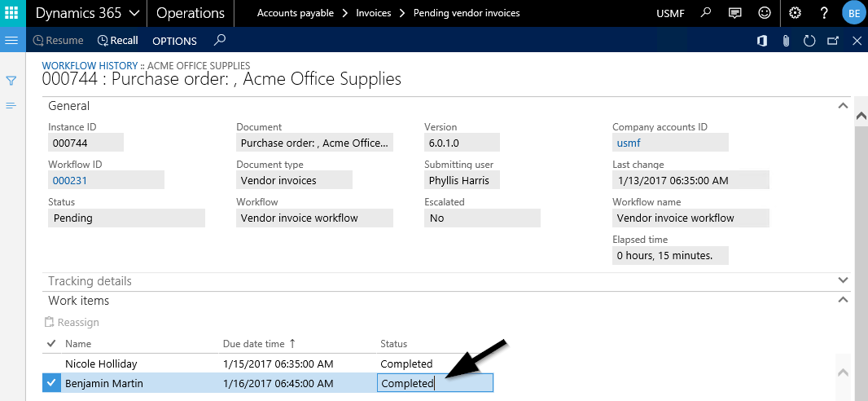Open the messages chat icon
Screen dimensions: 868x401
[735, 13]
